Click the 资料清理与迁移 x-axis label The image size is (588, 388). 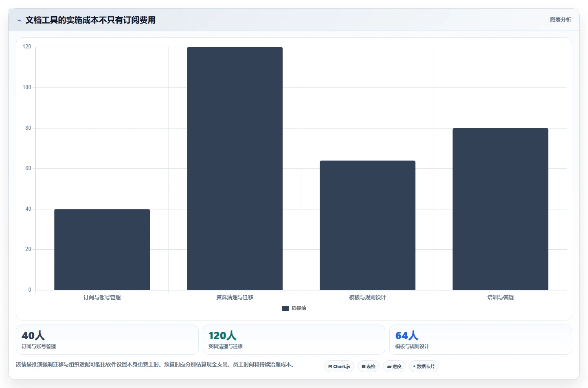(235, 297)
